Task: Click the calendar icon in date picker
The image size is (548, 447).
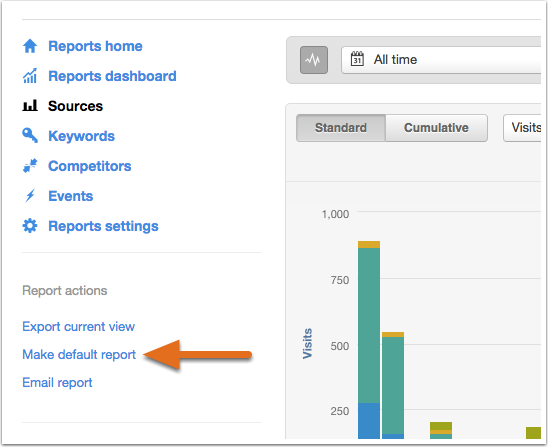Action: (x=357, y=59)
